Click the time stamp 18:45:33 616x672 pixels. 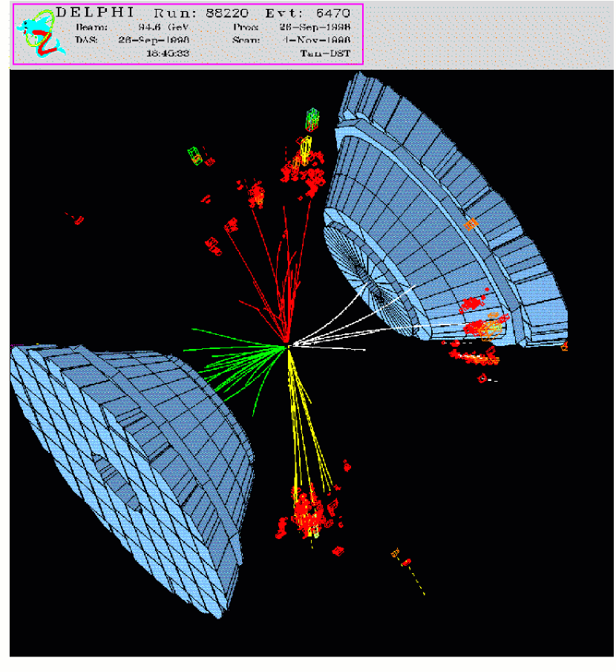click(168, 53)
